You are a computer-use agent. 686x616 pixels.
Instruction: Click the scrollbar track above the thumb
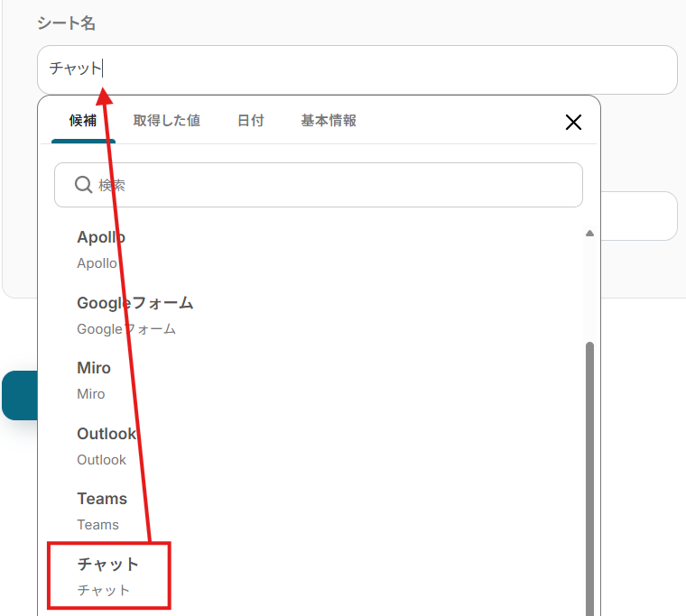589,289
